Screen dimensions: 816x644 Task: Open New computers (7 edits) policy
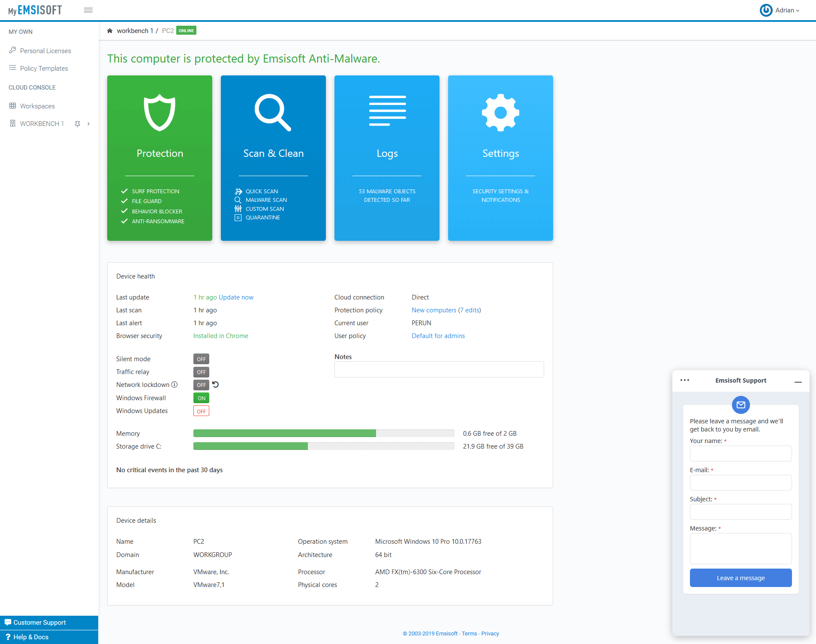[x=446, y=310]
